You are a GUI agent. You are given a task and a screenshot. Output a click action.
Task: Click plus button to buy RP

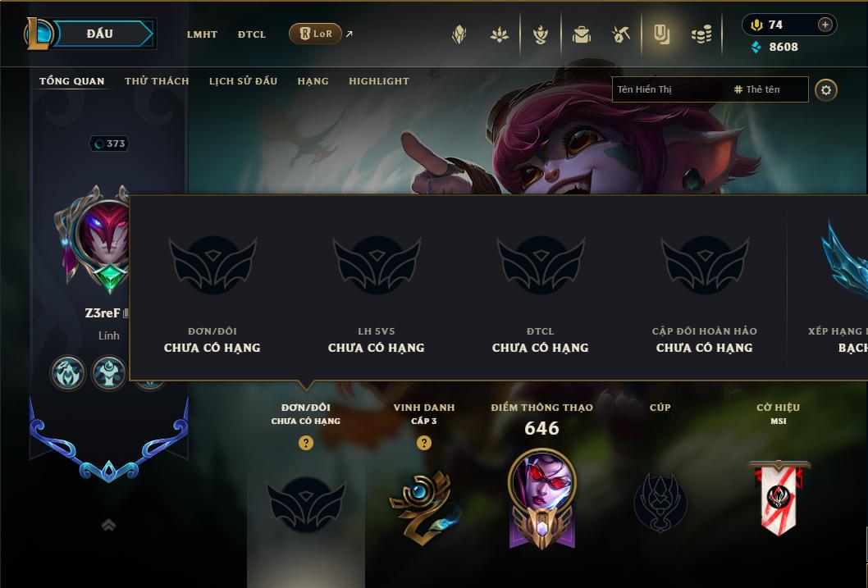point(825,25)
